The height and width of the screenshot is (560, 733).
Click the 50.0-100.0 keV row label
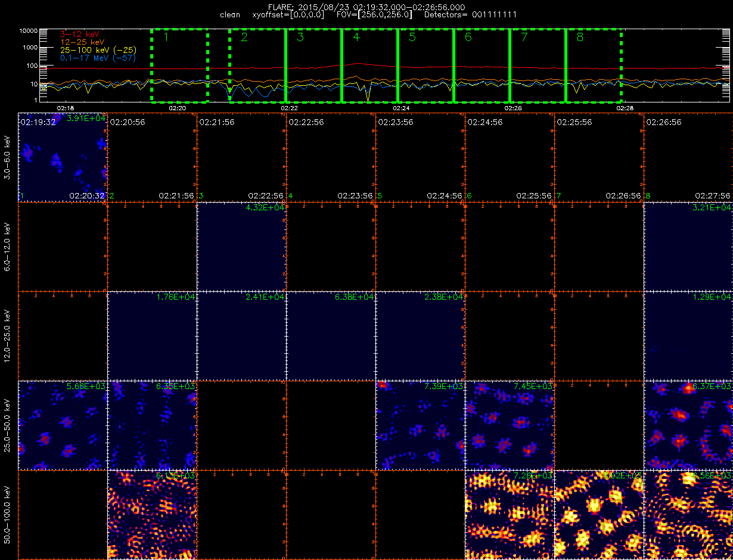[x=7, y=515]
